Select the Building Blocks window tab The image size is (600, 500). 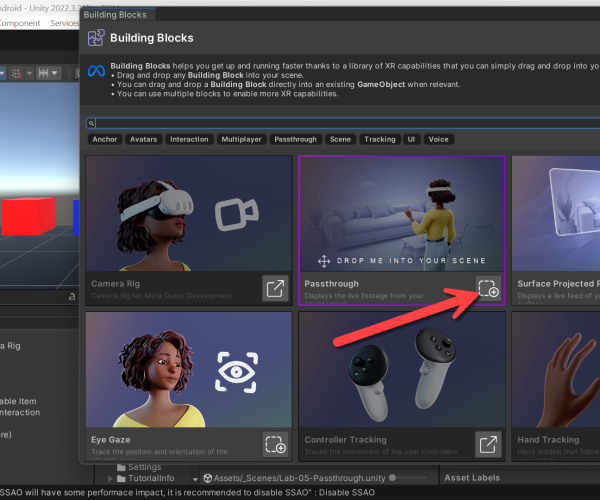click(x=115, y=15)
